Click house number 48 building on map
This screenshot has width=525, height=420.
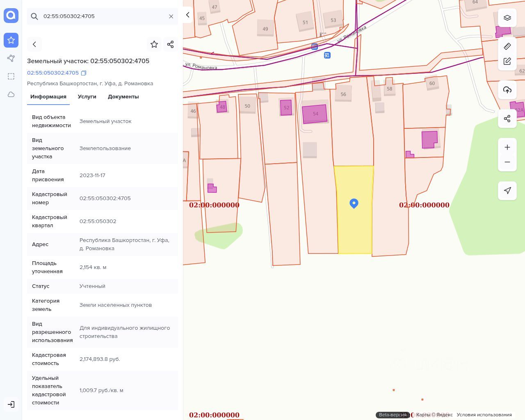[x=222, y=107]
